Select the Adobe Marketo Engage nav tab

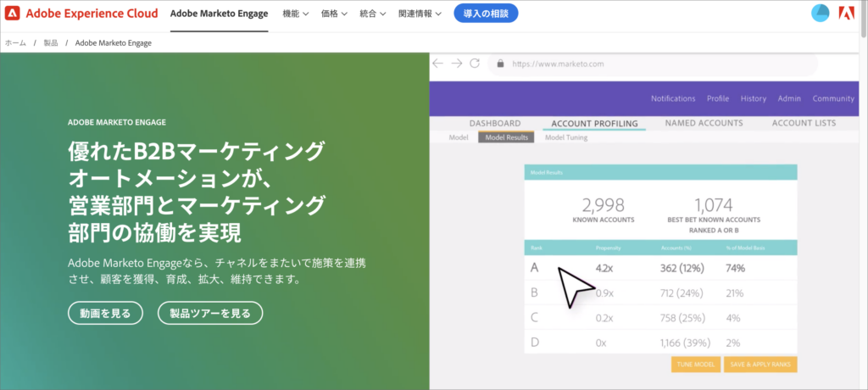click(220, 14)
